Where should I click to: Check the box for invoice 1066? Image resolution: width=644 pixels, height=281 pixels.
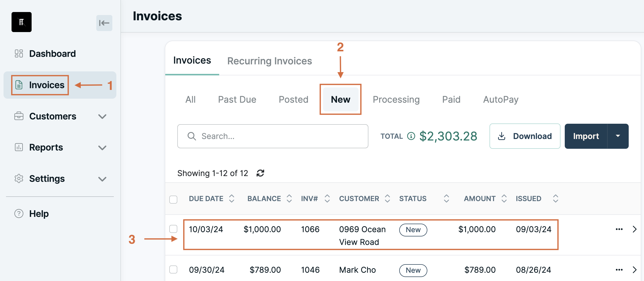(x=173, y=229)
